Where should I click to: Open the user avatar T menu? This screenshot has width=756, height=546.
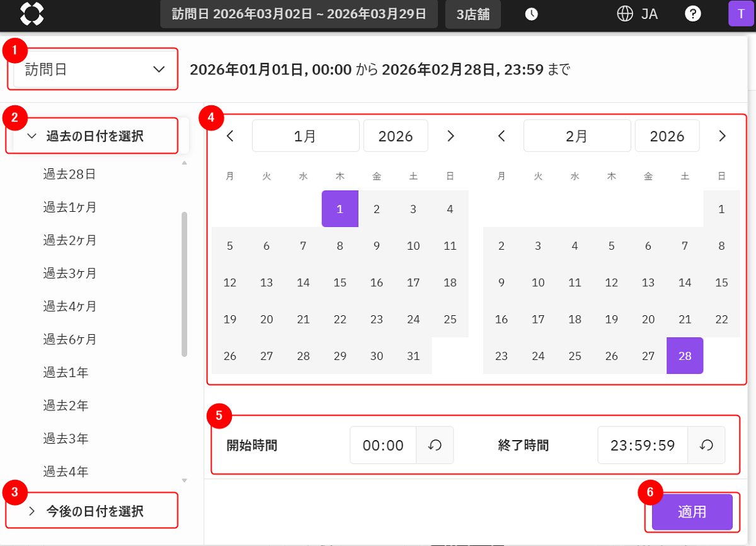[741, 14]
